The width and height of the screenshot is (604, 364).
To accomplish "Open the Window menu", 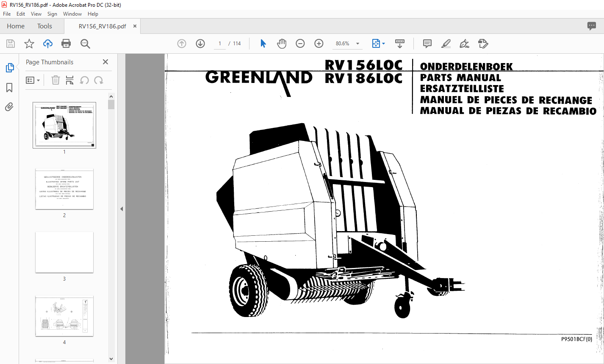I will pyautogui.click(x=72, y=14).
